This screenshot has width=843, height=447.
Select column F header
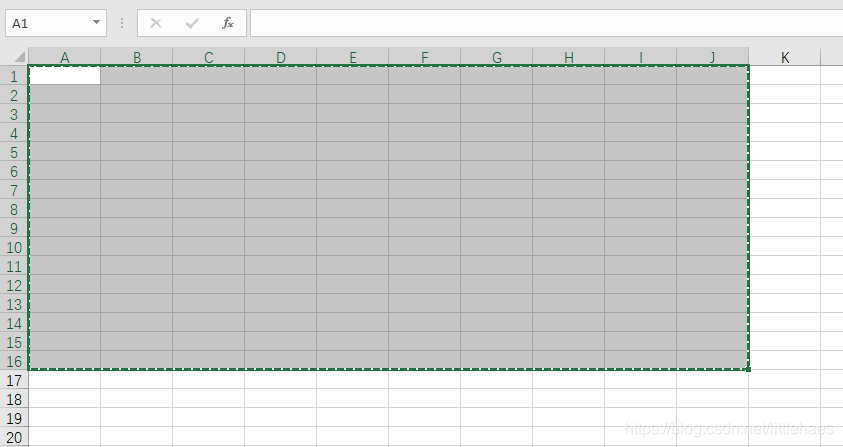tap(425, 56)
